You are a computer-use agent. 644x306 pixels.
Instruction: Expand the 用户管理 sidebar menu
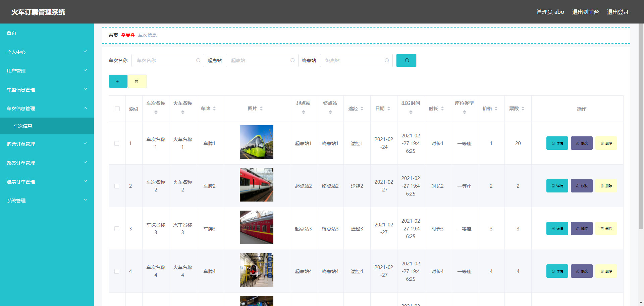(47, 71)
